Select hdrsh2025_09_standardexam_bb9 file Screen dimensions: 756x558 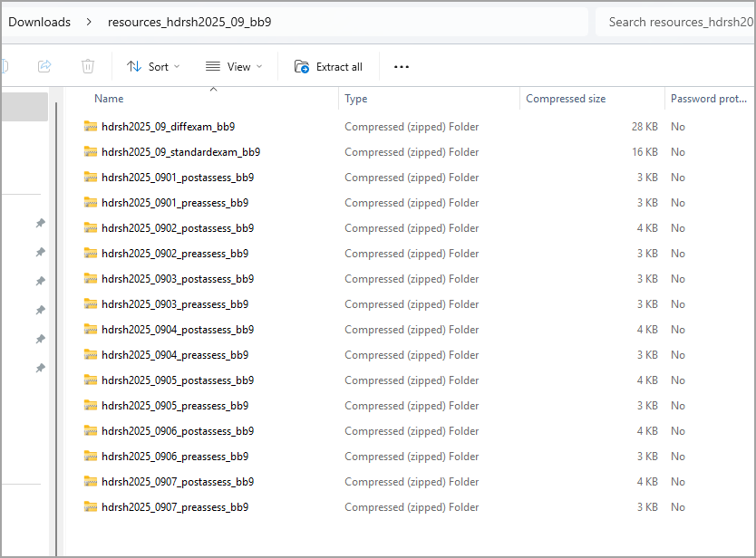click(180, 152)
